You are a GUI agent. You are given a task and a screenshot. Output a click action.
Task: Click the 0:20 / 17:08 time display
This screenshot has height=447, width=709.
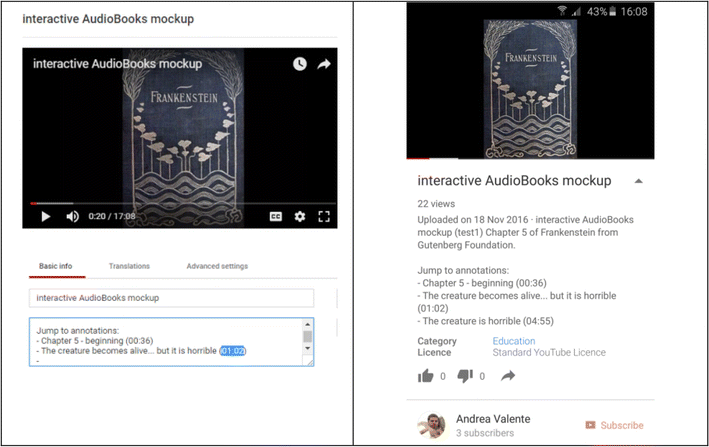tap(112, 216)
